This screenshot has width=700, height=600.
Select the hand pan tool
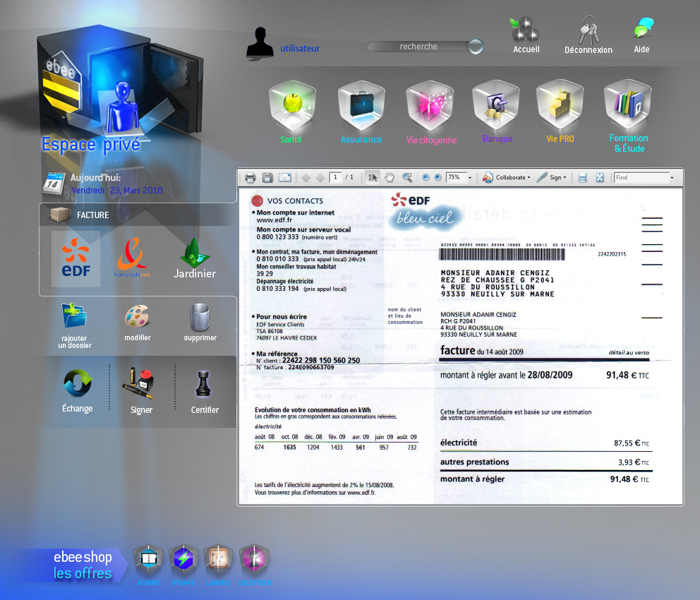(390, 178)
